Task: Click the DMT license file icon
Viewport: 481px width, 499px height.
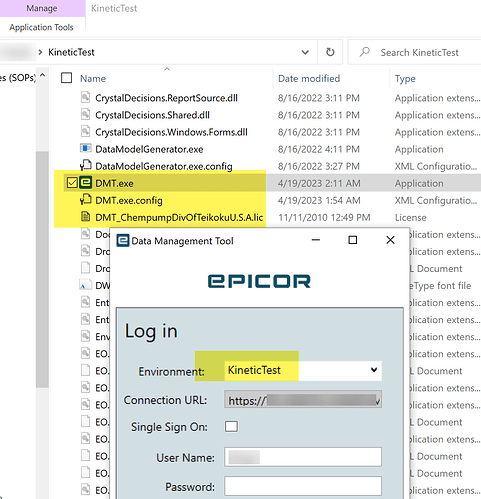Action: coord(86,217)
